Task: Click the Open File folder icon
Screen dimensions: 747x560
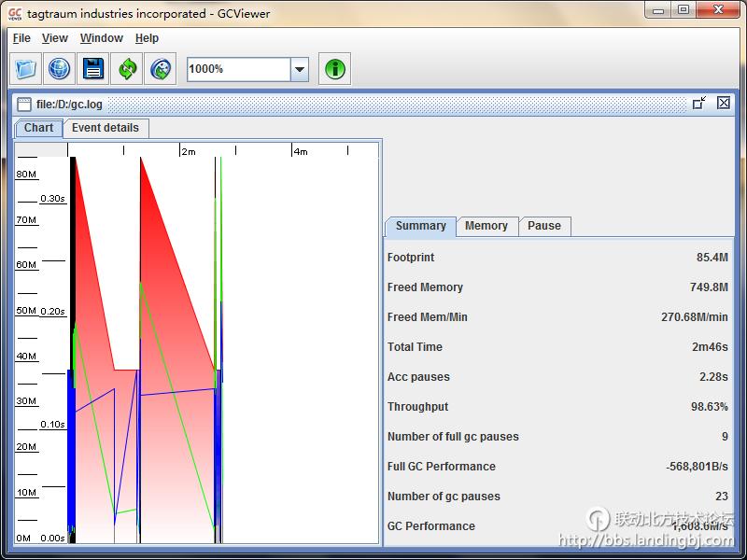Action: 25,69
